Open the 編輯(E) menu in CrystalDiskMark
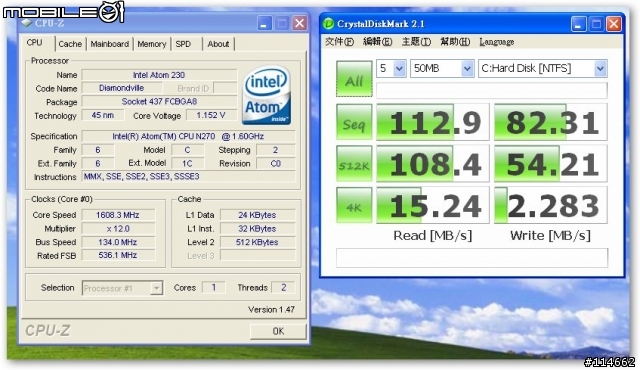The image size is (640, 370). 378,42
